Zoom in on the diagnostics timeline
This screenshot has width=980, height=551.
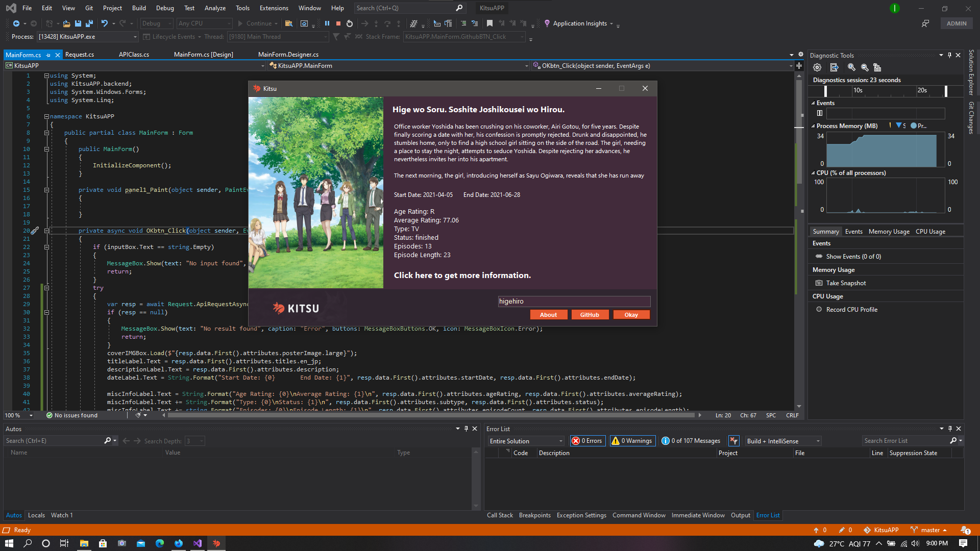[x=851, y=67]
